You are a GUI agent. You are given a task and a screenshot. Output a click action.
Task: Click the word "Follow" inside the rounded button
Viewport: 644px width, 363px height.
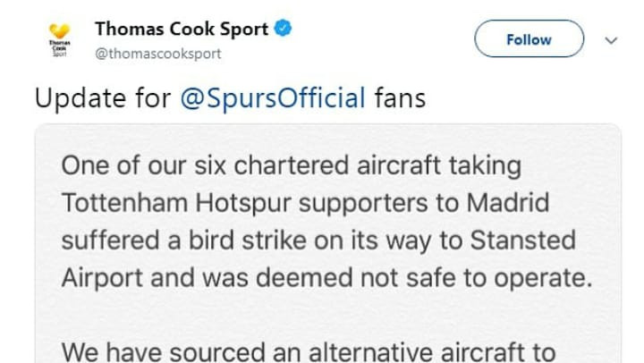[529, 39]
